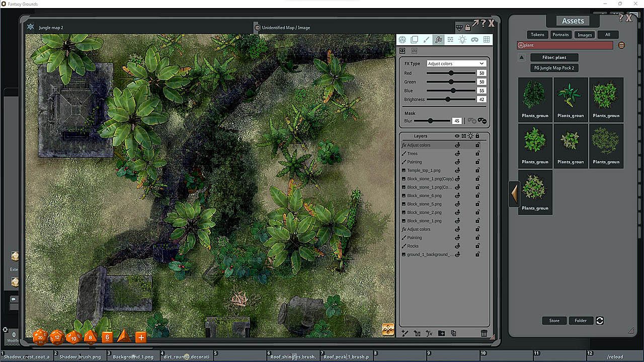Roll the d20 die
Image resolution: width=644 pixels, height=362 pixels.
(x=40, y=337)
